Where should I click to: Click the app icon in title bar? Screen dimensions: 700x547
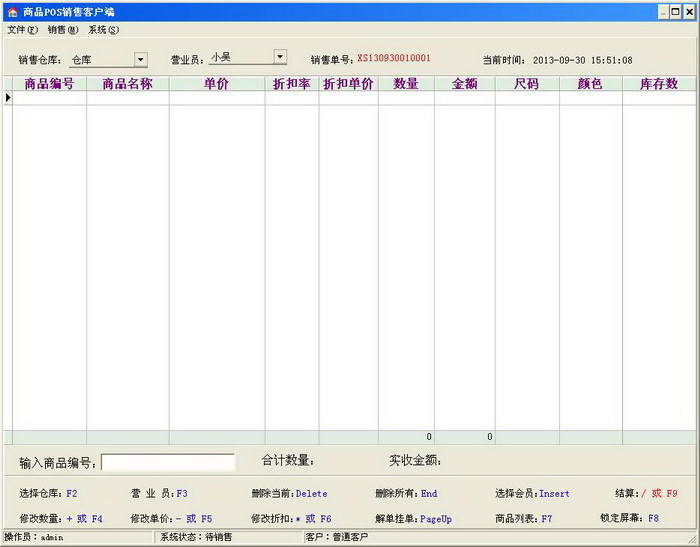click(x=12, y=12)
